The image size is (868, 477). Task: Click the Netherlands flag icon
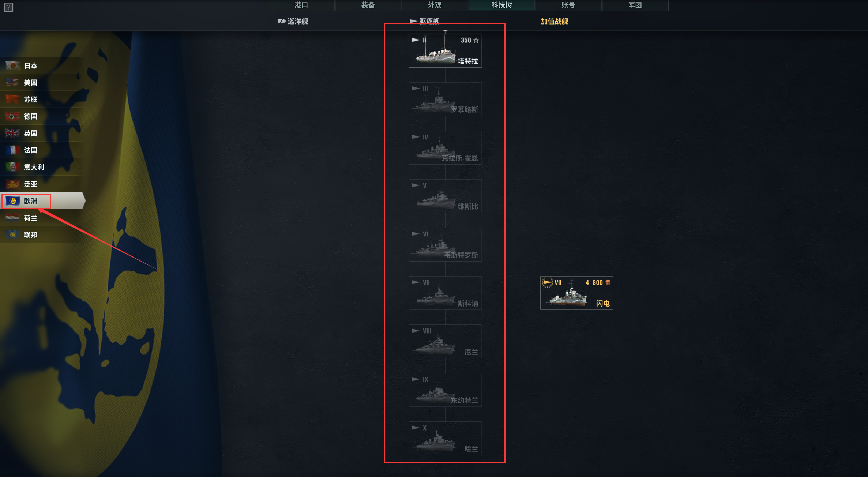click(13, 218)
